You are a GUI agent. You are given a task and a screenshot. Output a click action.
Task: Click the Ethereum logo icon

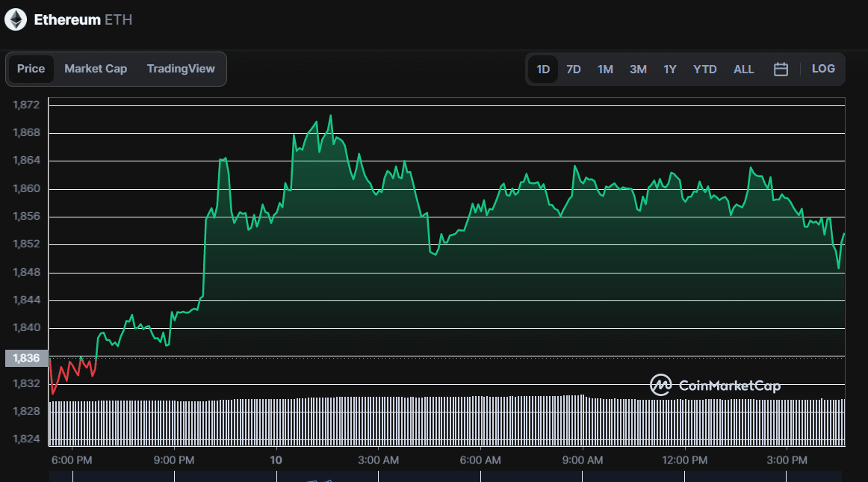(x=16, y=19)
